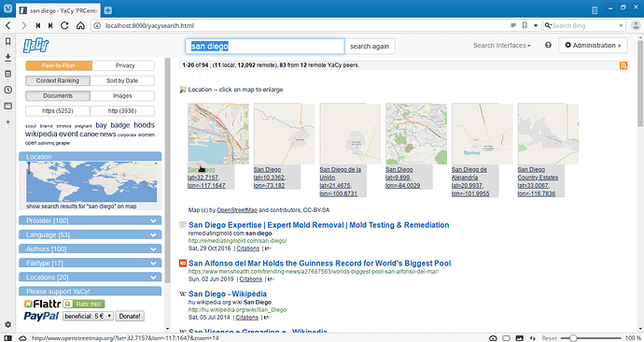Open the user profile avatar icon
This screenshot has height=342, width=644.
pyautogui.click(x=635, y=25)
